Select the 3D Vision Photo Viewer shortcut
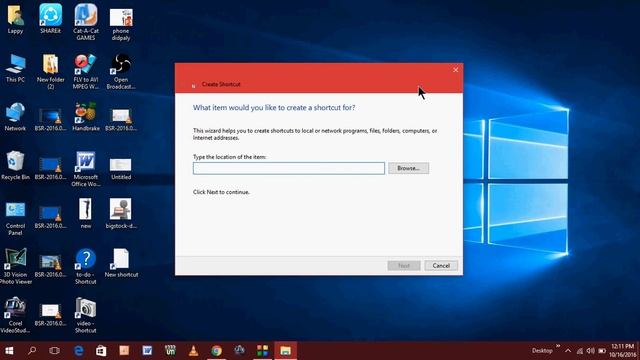 tap(15, 266)
